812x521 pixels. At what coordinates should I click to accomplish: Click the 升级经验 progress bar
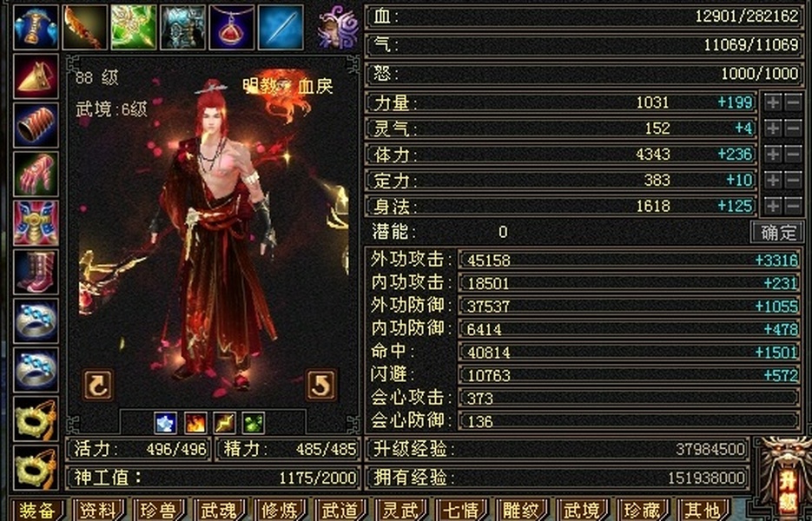point(558,449)
